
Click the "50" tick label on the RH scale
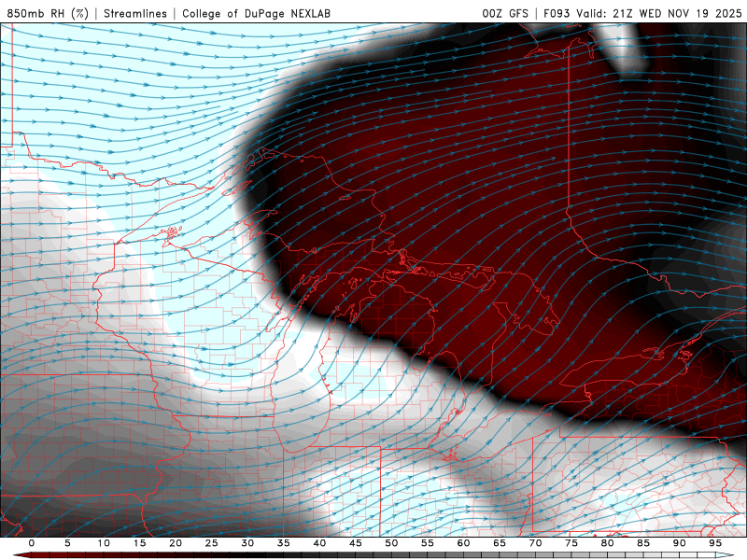[x=391, y=543]
